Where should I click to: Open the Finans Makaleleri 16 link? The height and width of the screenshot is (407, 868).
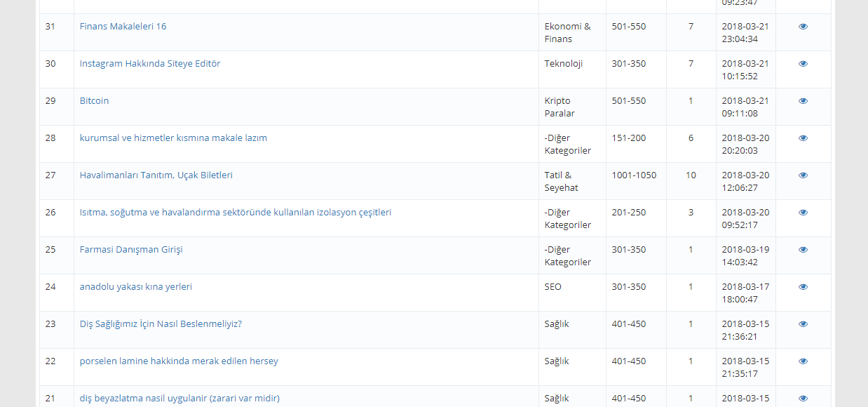click(x=123, y=27)
